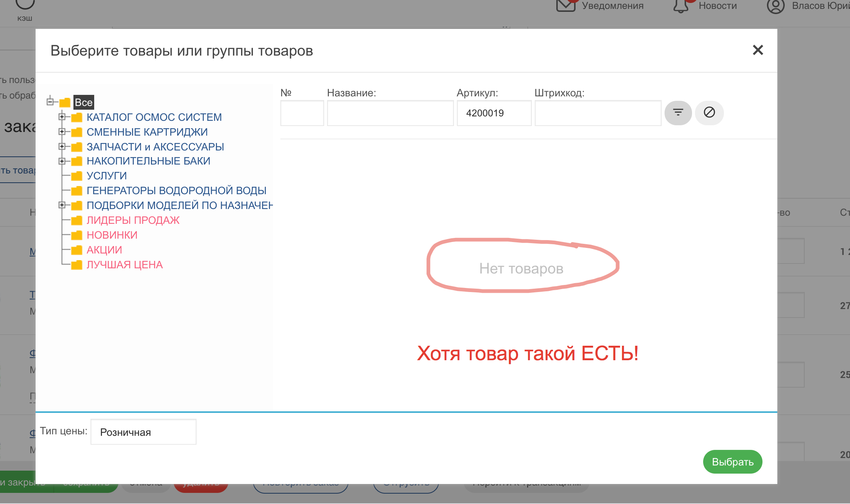This screenshot has width=850, height=504.
Task: Select ЛИДЕРЫ ПРОДАЖ category
Action: (x=133, y=220)
